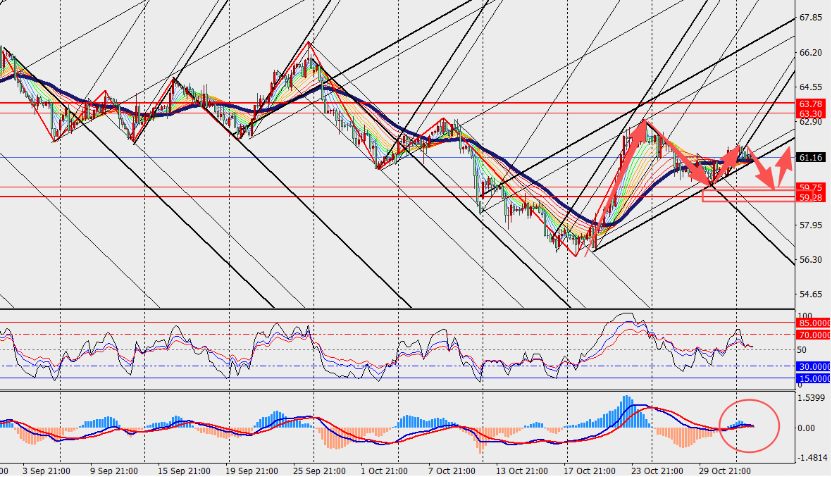831x477 pixels.
Task: Select the current price label 61.16
Action: coord(810,158)
